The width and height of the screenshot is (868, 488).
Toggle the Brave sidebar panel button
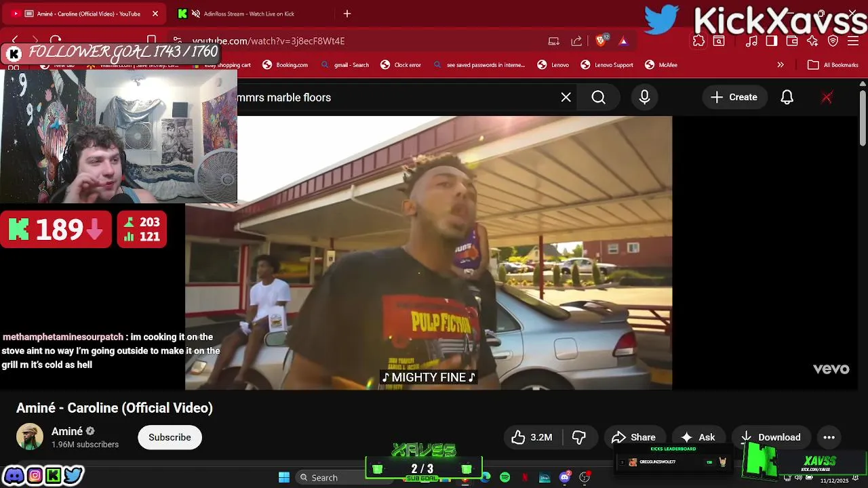pos(772,41)
